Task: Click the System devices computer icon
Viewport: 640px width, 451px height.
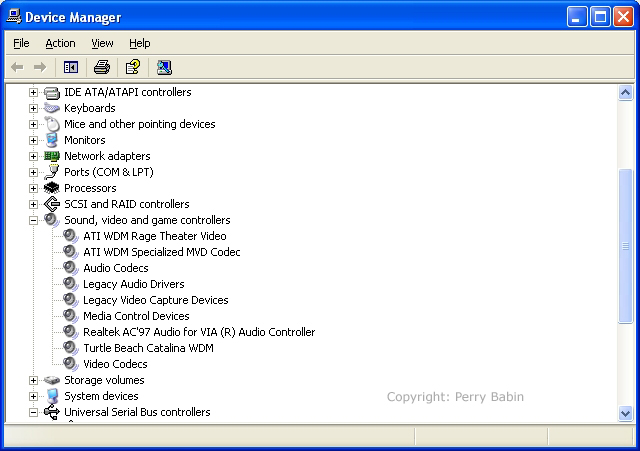Action: pyautogui.click(x=52, y=396)
